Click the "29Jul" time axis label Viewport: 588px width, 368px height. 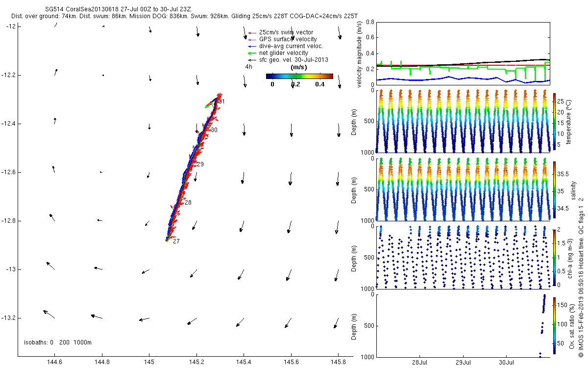coord(464,363)
